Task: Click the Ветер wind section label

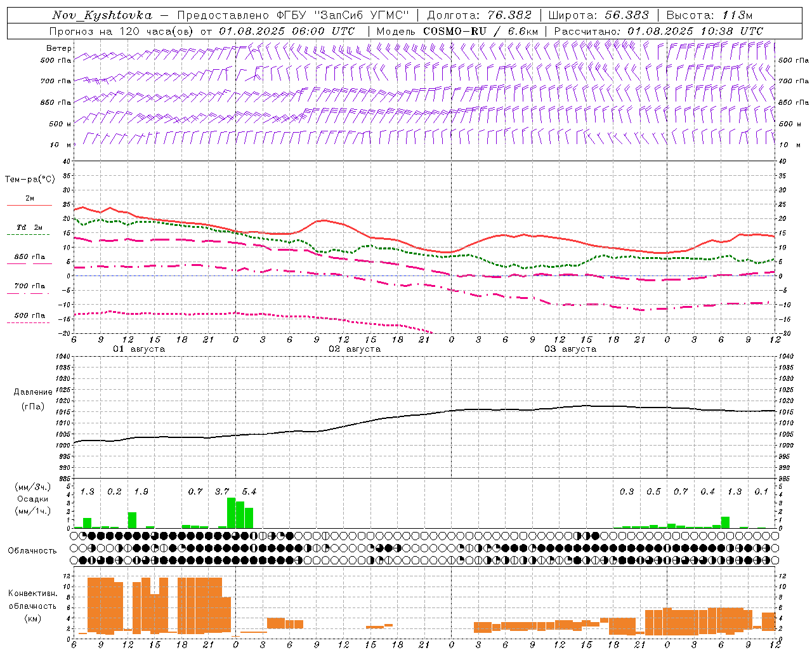Action: (x=58, y=48)
